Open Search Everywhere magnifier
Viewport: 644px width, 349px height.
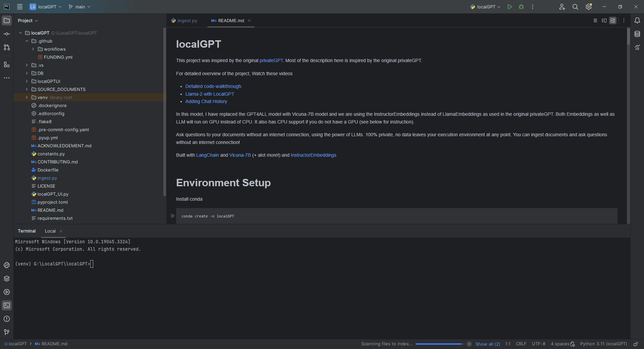point(575,7)
